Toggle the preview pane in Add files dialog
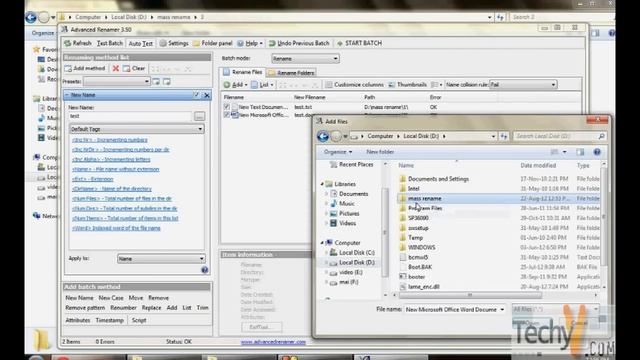 click(x=580, y=152)
